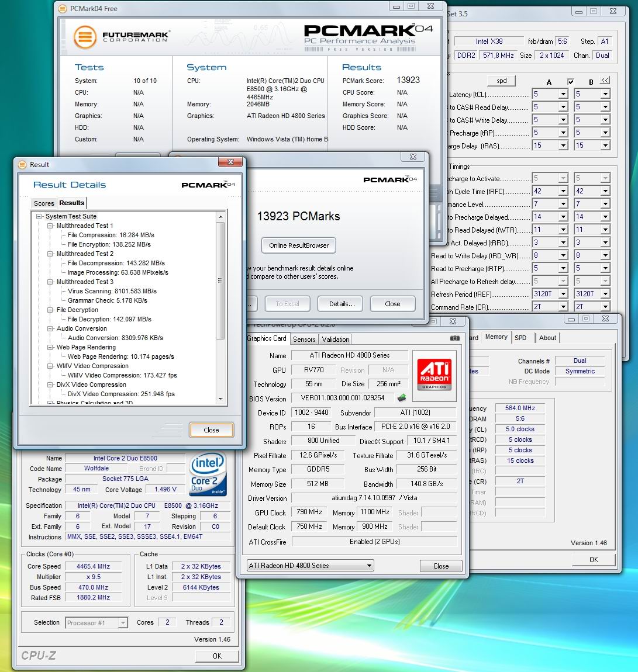Click the spd button in MemSet

(x=502, y=81)
